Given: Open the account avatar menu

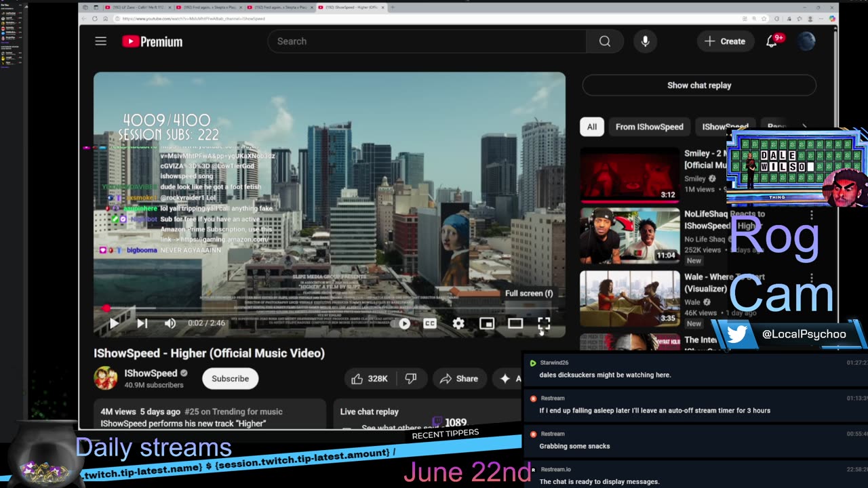Looking at the screenshot, I should click(x=806, y=41).
